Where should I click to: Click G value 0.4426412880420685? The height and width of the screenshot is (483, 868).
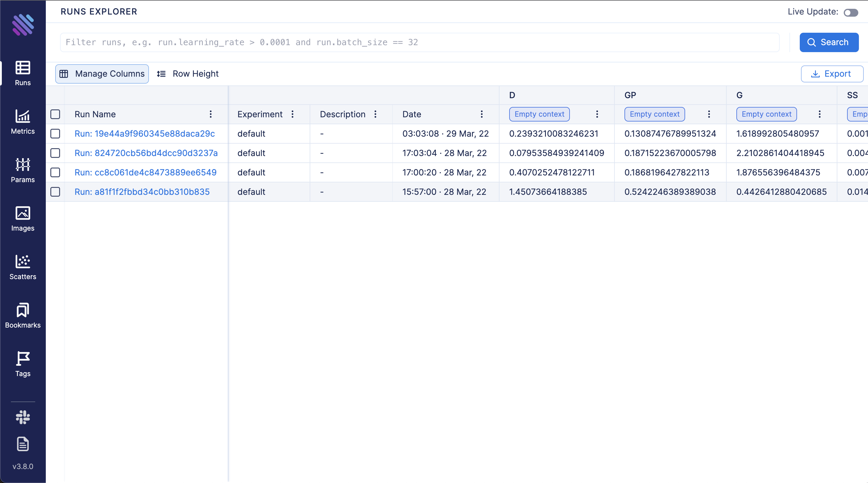[x=781, y=192]
